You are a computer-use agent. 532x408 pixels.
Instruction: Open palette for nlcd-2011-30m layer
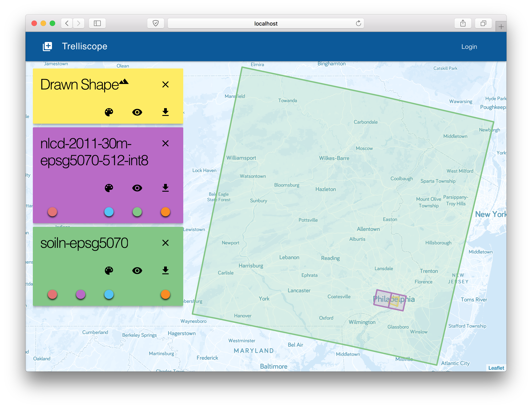109,188
